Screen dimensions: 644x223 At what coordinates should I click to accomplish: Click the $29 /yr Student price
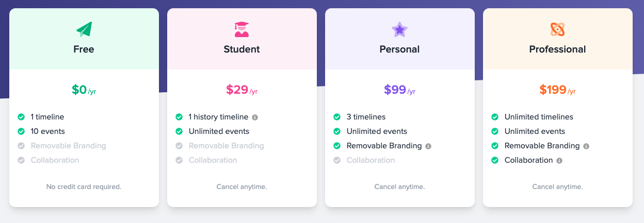[242, 90]
